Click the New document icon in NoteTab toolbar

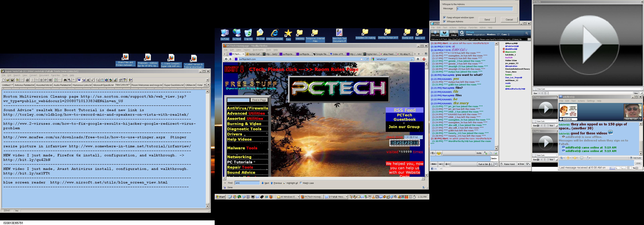(4, 80)
